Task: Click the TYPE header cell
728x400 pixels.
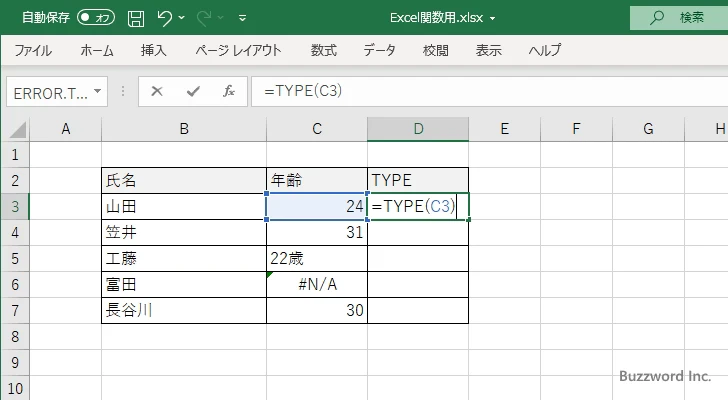Action: pyautogui.click(x=418, y=181)
